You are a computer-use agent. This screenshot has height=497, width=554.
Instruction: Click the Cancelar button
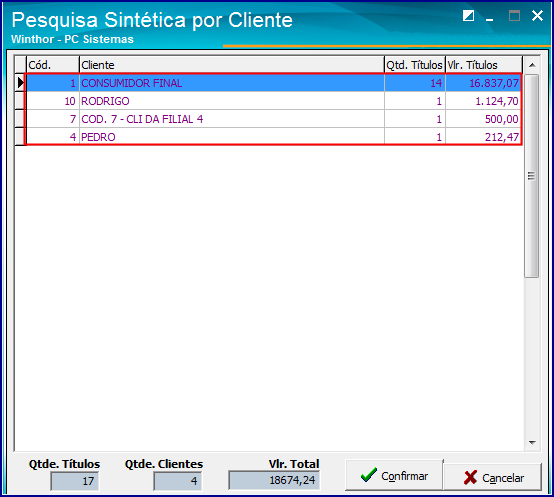pos(493,477)
